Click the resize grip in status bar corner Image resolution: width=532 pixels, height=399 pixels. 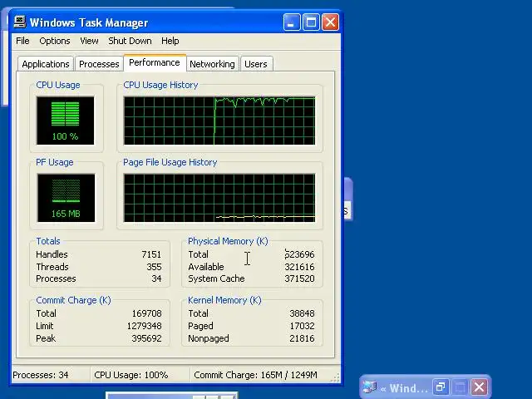tap(336, 377)
